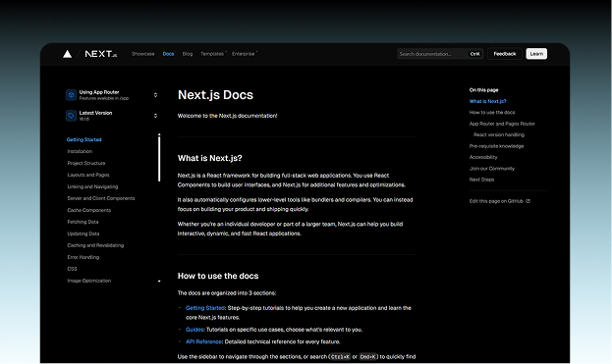Open the Enterprise menu
The width and height of the screenshot is (612, 364).
[x=245, y=54]
